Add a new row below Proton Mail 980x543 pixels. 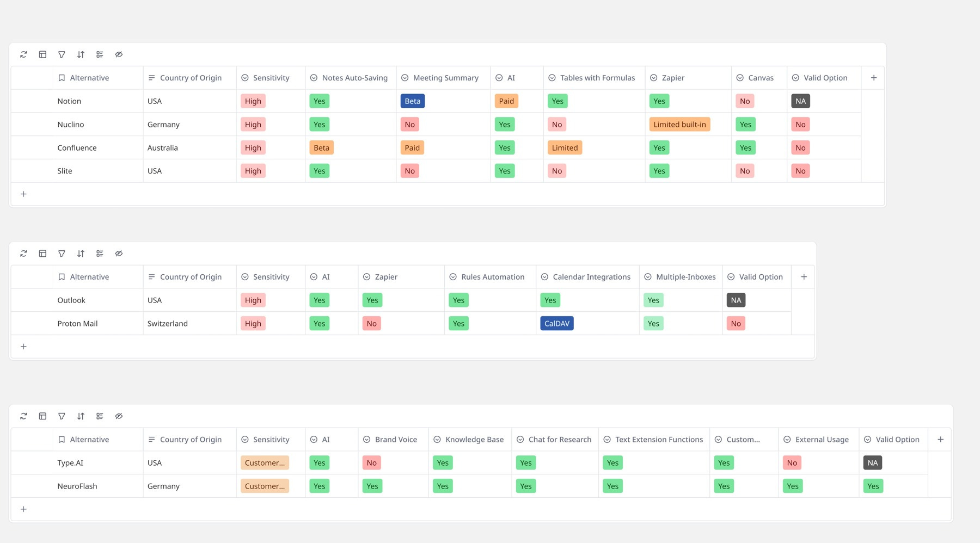23,347
